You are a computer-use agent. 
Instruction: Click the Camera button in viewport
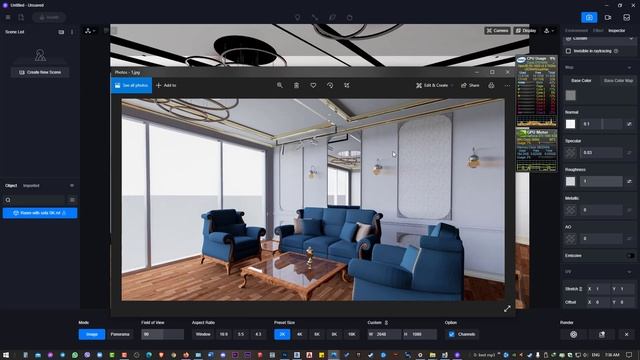pos(497,31)
